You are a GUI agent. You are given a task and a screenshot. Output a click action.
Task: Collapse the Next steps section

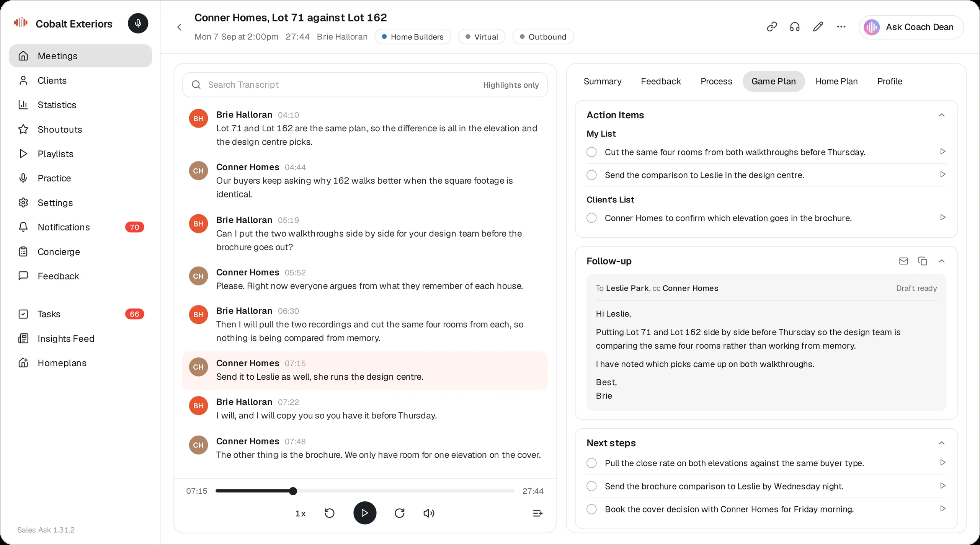(942, 443)
